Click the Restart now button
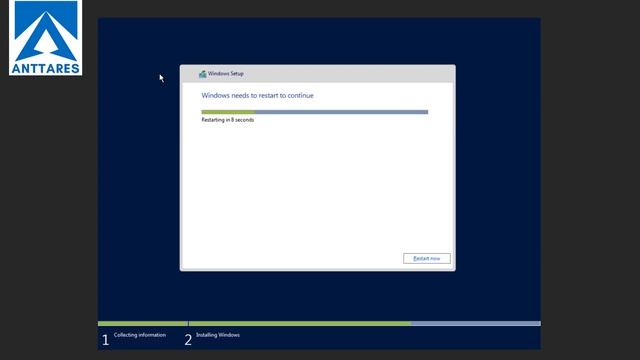Screen dimensions: 640x360 pos(427,258)
